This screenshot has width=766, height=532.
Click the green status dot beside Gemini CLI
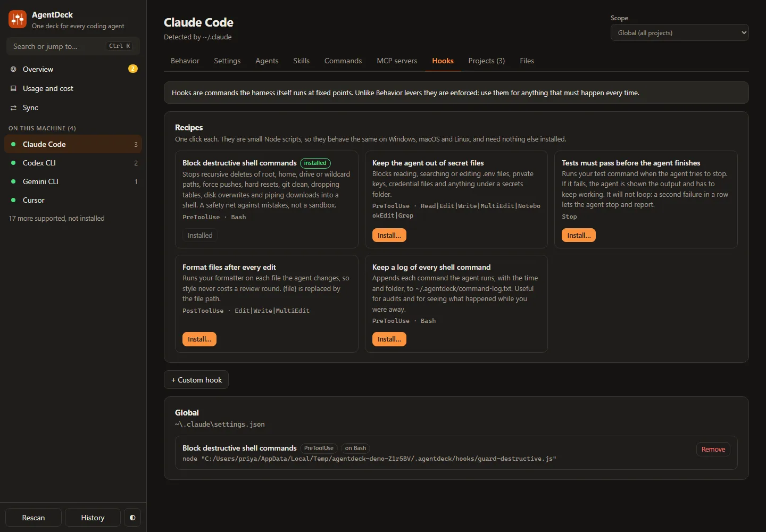(13, 181)
